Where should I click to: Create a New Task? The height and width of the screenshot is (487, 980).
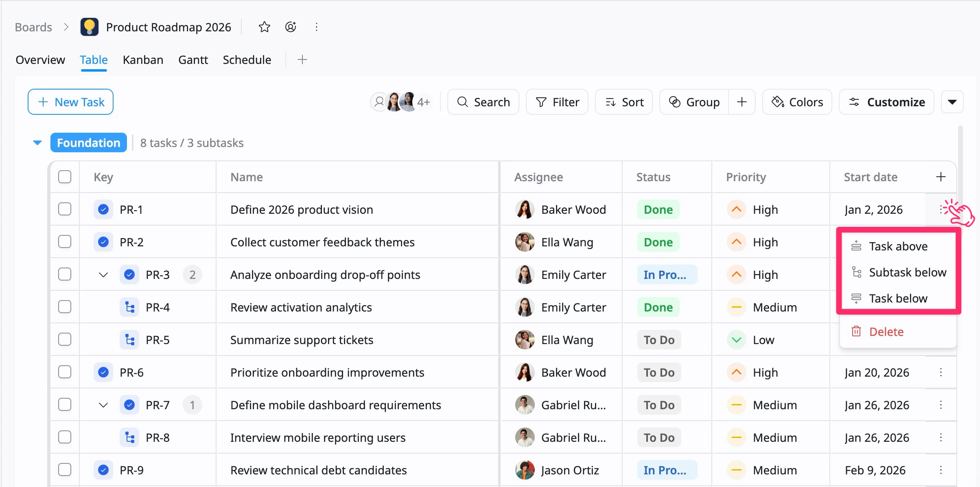tap(70, 102)
